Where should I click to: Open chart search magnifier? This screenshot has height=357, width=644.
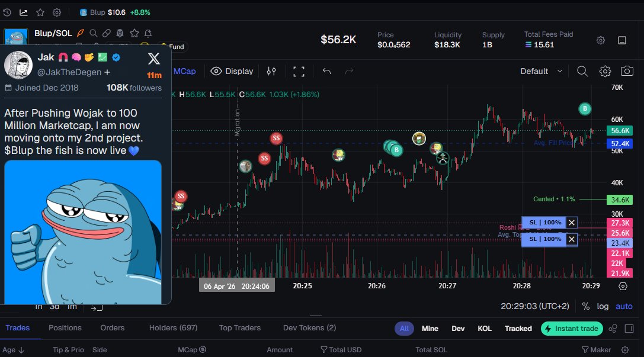tap(582, 71)
